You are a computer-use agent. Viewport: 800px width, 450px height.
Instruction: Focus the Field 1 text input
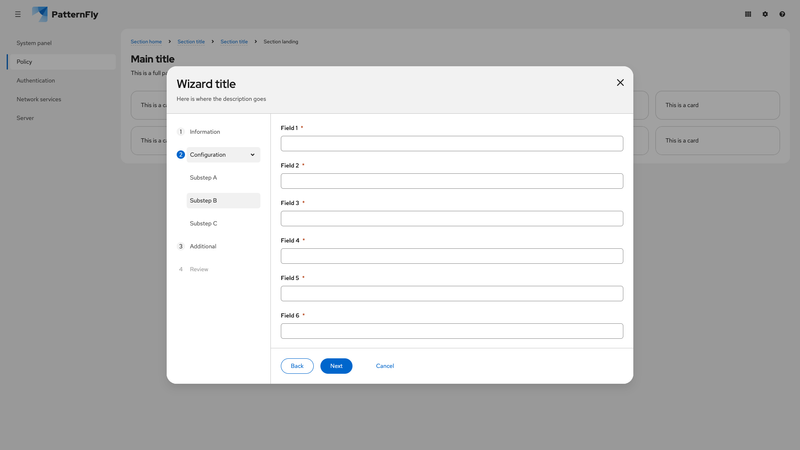tap(451, 144)
